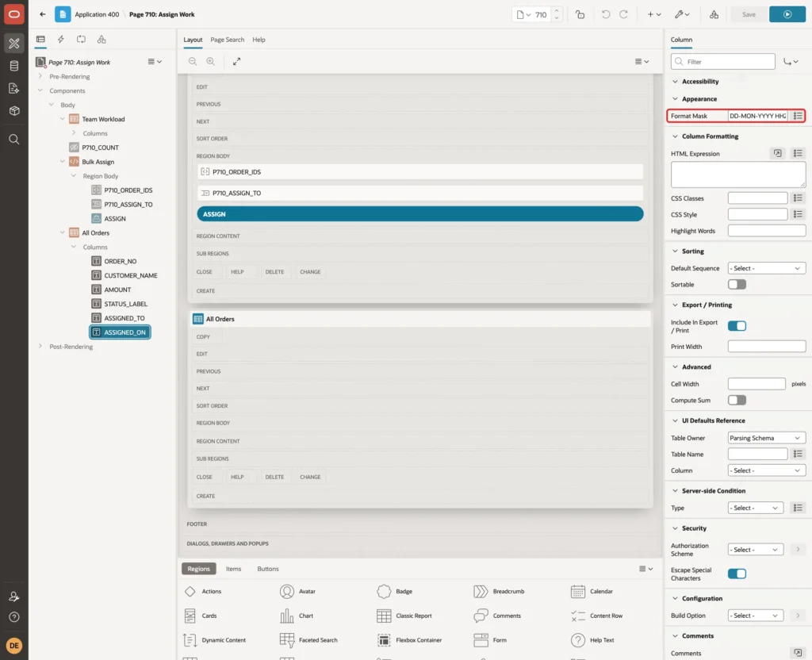Screen dimensions: 812x660
Task: Click the blue ASSIGN button in layout
Action: pyautogui.click(x=420, y=214)
